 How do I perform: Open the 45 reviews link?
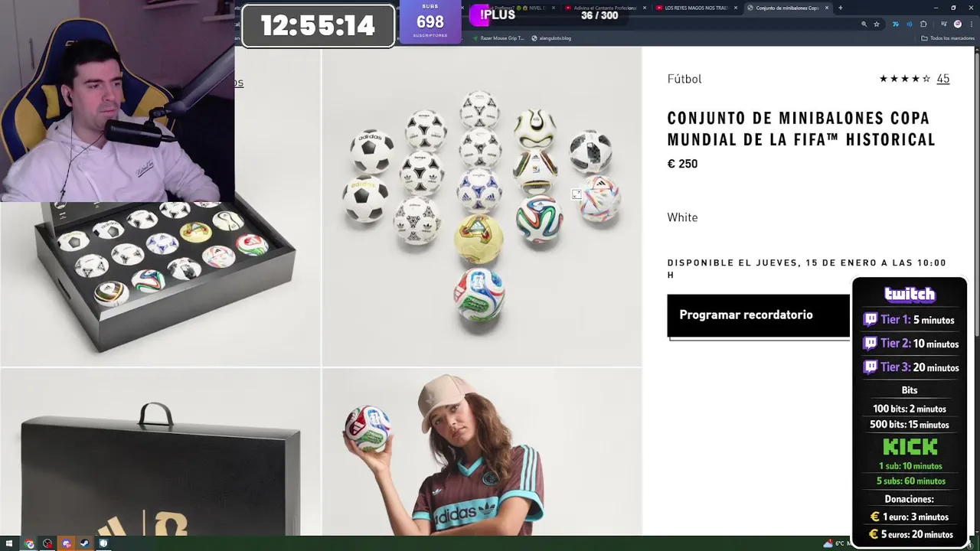(942, 79)
